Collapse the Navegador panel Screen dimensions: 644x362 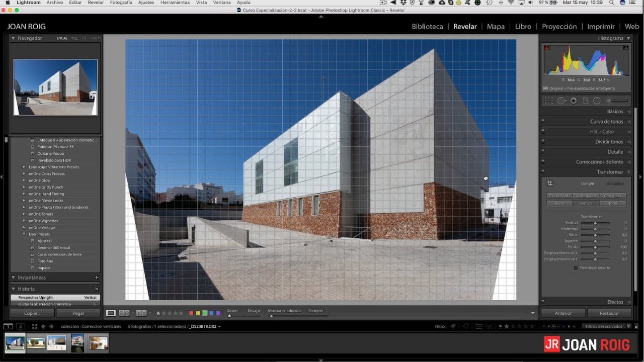14,38
